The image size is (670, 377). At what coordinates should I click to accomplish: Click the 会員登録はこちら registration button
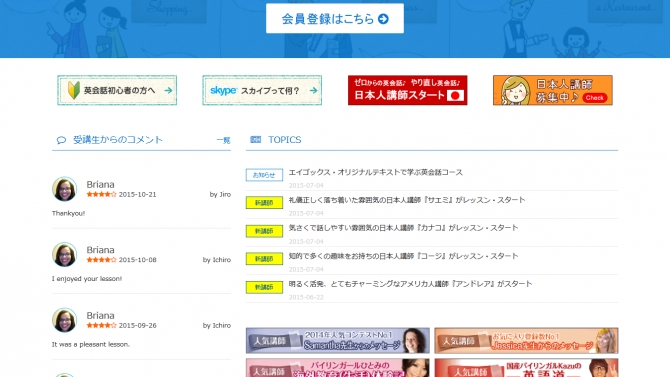pos(335,18)
